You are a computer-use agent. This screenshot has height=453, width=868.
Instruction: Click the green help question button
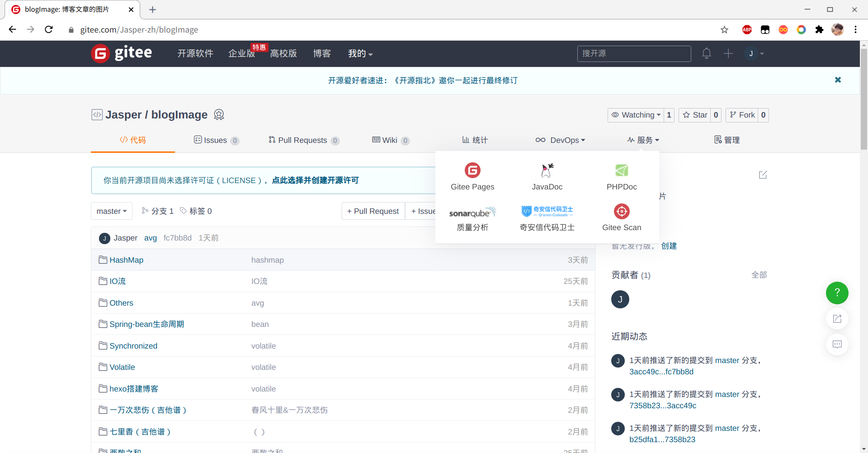pos(837,293)
